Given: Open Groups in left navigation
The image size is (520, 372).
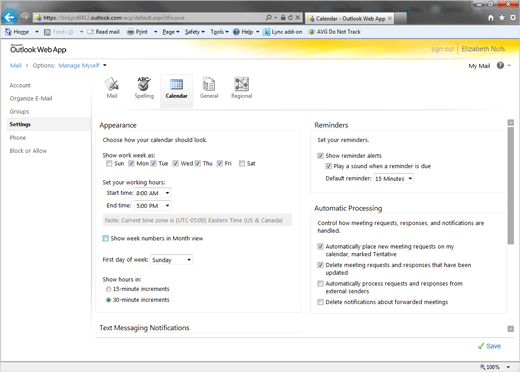Looking at the screenshot, I should pos(19,111).
